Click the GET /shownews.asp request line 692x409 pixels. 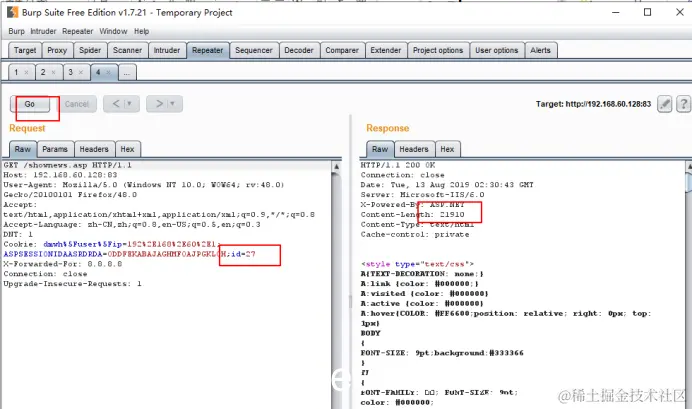(68, 165)
